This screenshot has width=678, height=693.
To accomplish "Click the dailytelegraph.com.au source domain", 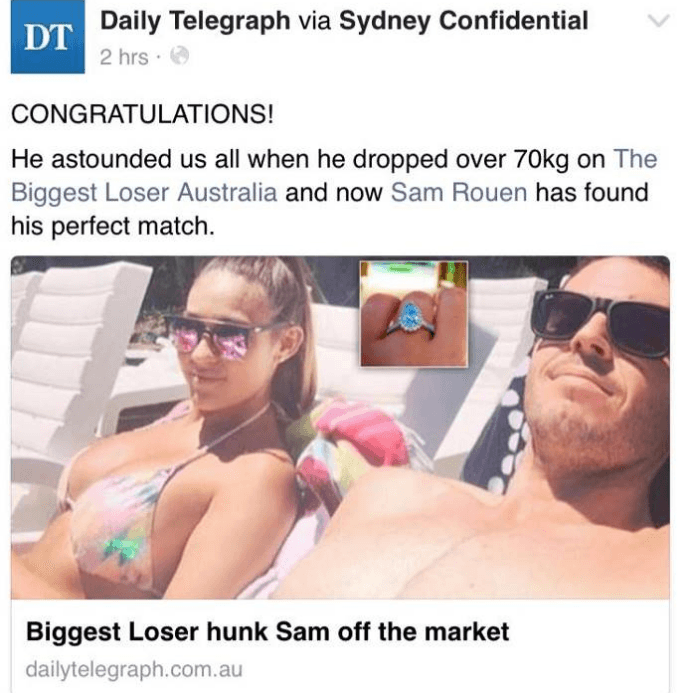I will [134, 669].
